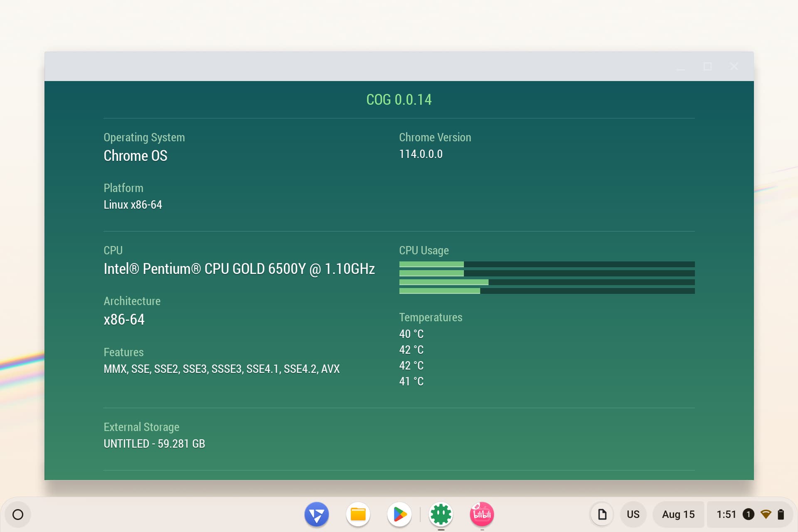Open quick settings by clicking 1:51 time
This screenshot has width=798, height=532.
point(726,515)
